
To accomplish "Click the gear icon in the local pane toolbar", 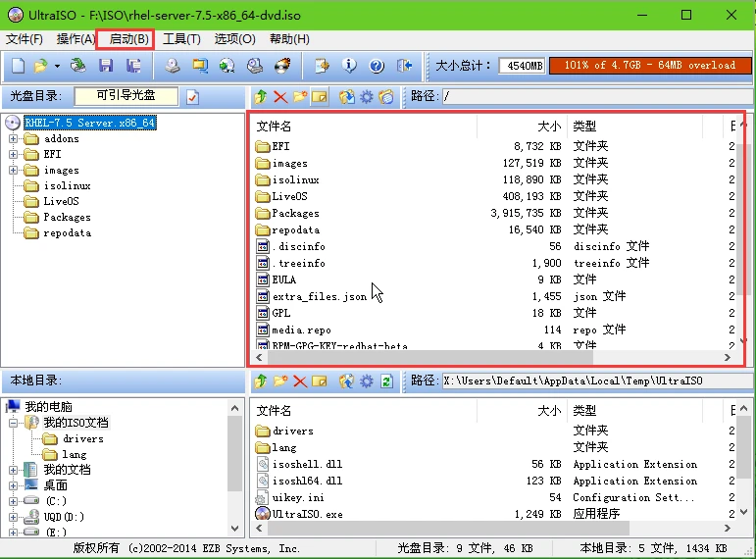I will (x=367, y=381).
